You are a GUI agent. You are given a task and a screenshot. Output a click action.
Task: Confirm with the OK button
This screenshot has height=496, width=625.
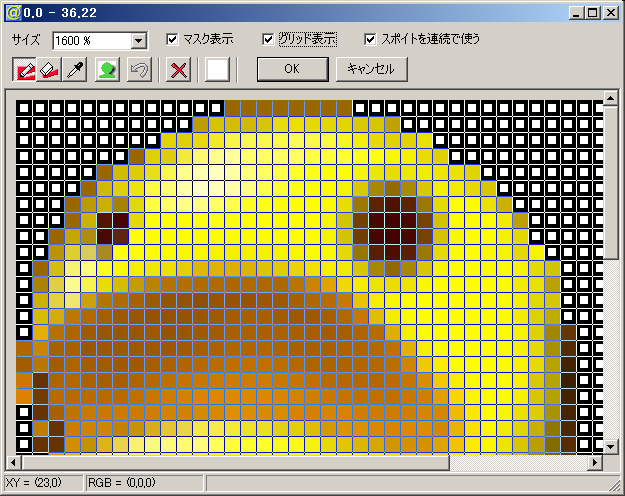[x=293, y=69]
